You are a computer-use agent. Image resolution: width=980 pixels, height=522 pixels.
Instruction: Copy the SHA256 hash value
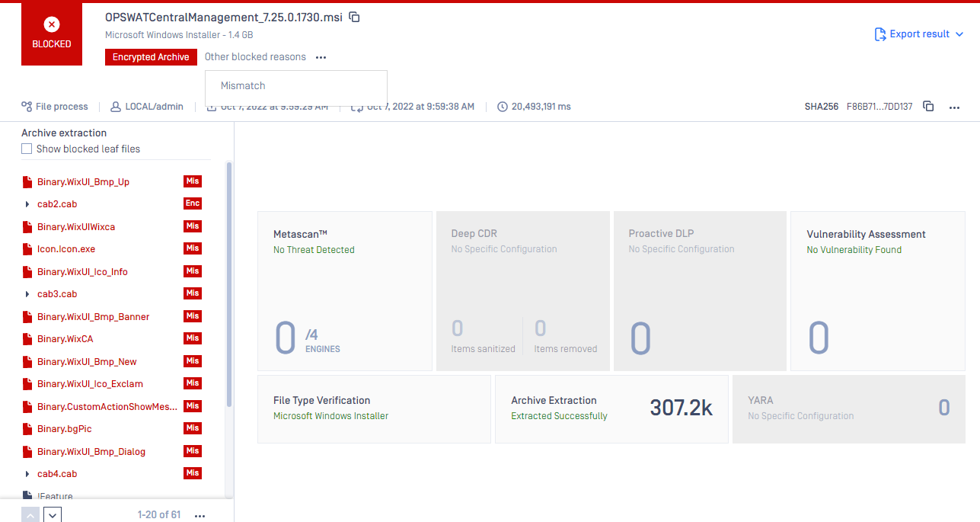(928, 107)
